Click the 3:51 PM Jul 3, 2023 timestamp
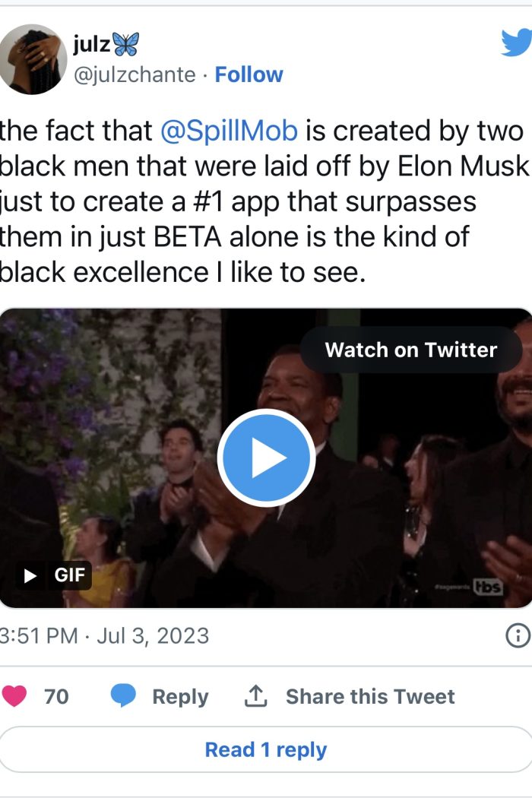The height and width of the screenshot is (798, 532). click(104, 635)
